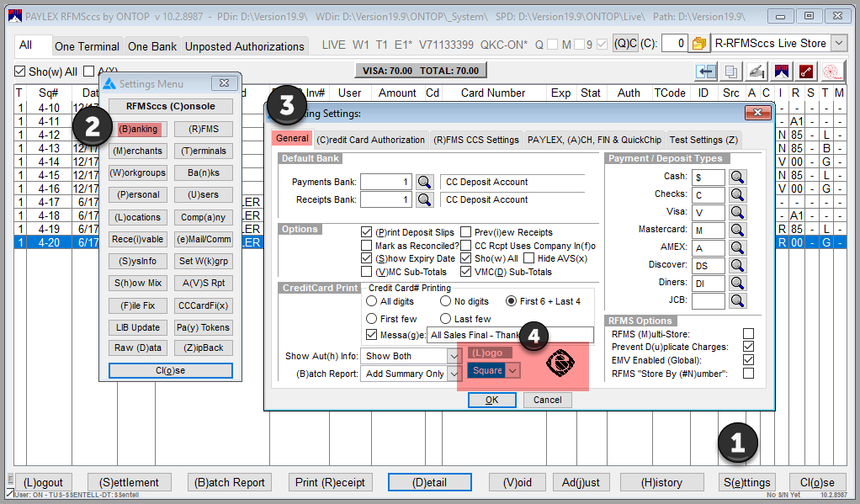Open lookup for Receipts Bank

pyautogui.click(x=424, y=199)
